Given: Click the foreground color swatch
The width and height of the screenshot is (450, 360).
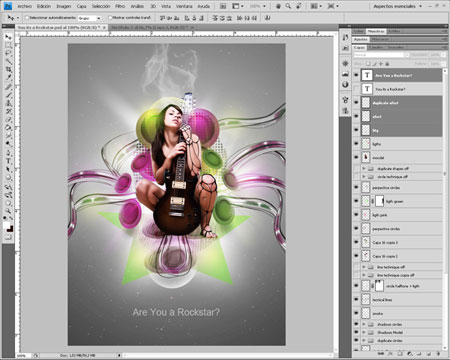Looking at the screenshot, I should pos(6,226).
